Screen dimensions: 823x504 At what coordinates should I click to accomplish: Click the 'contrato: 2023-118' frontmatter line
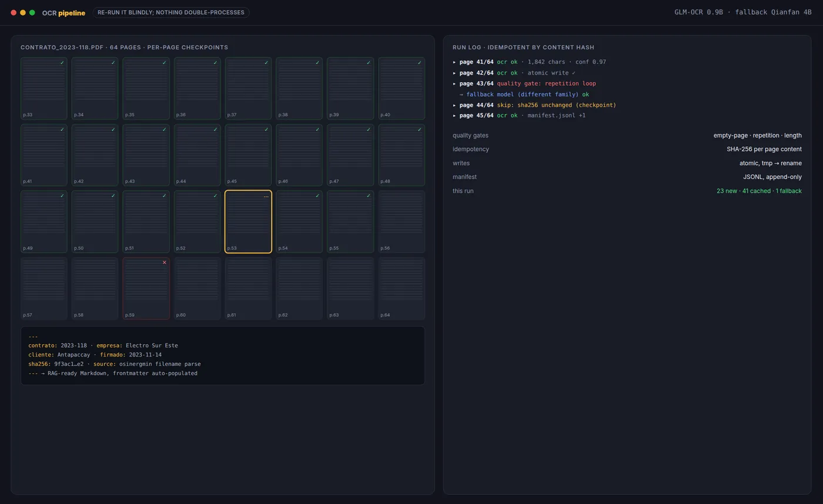click(x=103, y=345)
